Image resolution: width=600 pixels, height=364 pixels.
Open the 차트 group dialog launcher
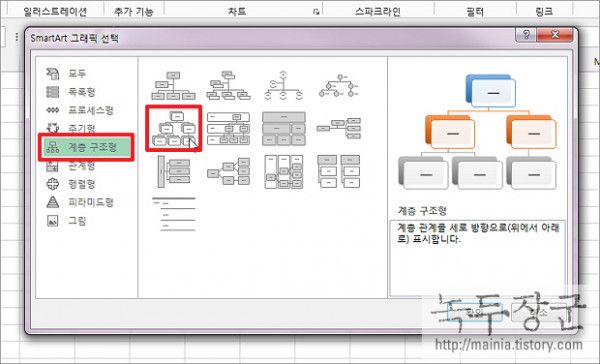[x=316, y=12]
